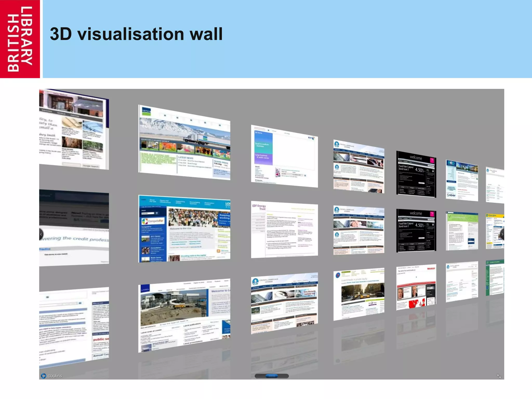Click the left arrow to scroll the wall
The image size is (532, 399).
(x=41, y=234)
